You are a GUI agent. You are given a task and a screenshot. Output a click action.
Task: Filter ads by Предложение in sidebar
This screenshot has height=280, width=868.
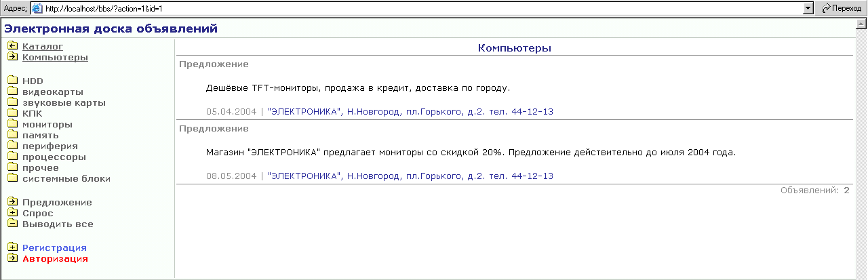(57, 203)
